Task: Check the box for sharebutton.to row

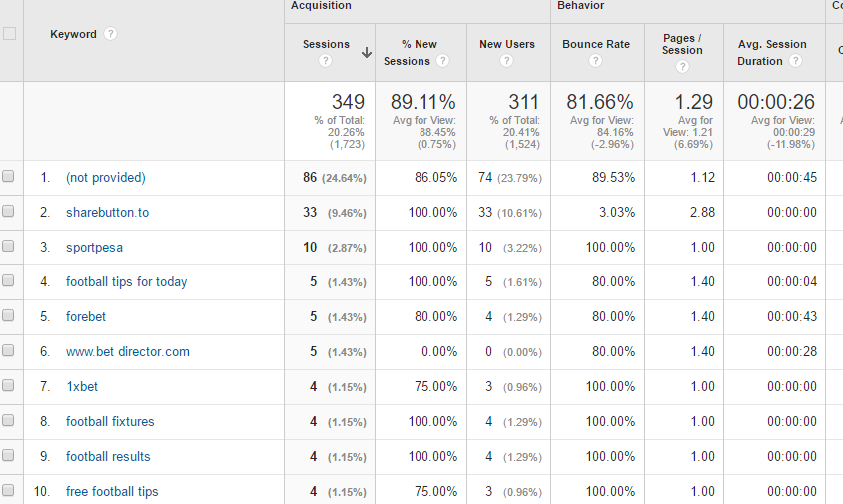Action: tap(8, 211)
